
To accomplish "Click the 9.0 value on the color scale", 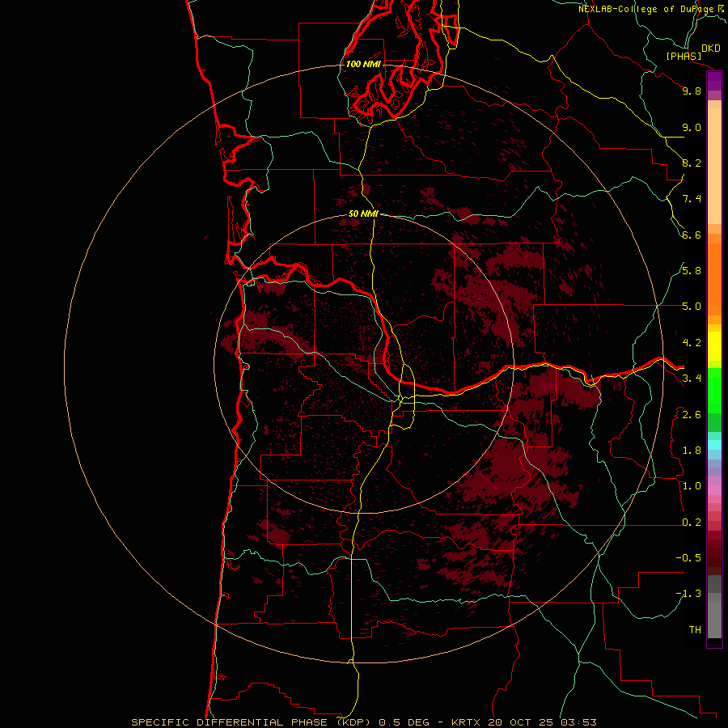I will [692, 127].
